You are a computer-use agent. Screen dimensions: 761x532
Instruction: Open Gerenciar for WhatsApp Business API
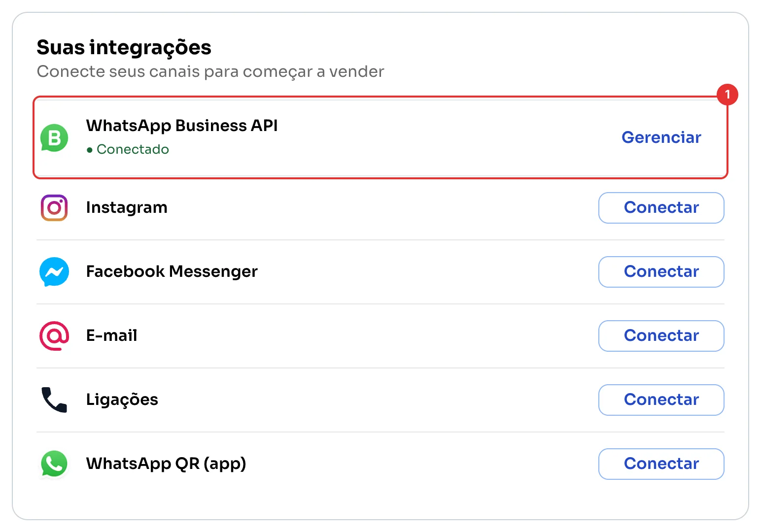[x=661, y=137]
